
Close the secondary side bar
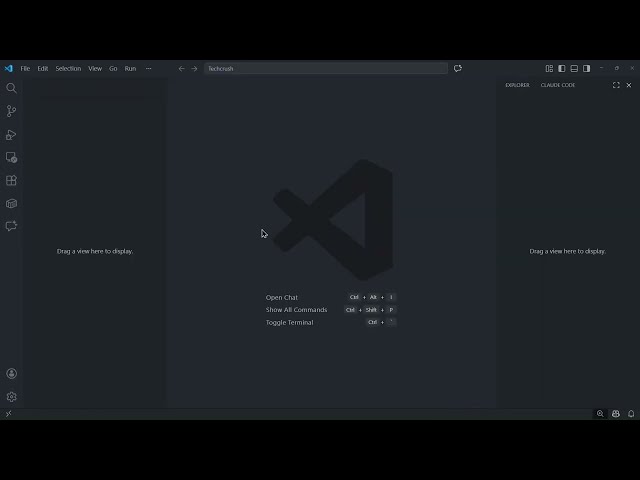coord(629,85)
